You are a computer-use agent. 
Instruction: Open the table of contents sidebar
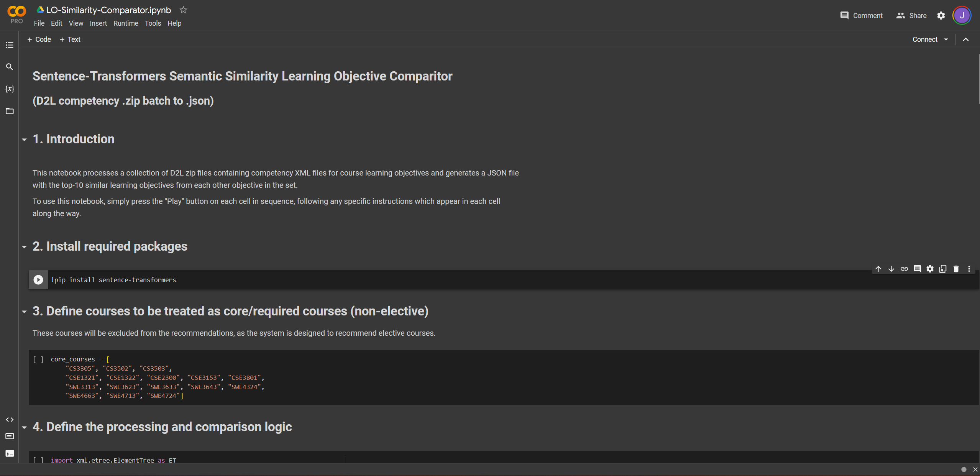[x=10, y=45]
